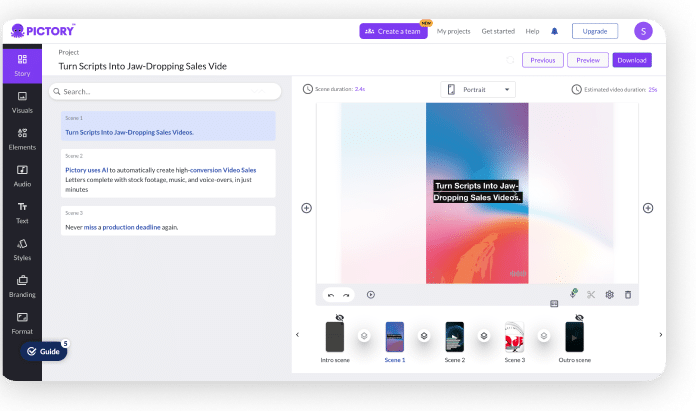Viewport: 696px width, 411px height.
Task: Open the Elements panel
Action: [x=22, y=139]
